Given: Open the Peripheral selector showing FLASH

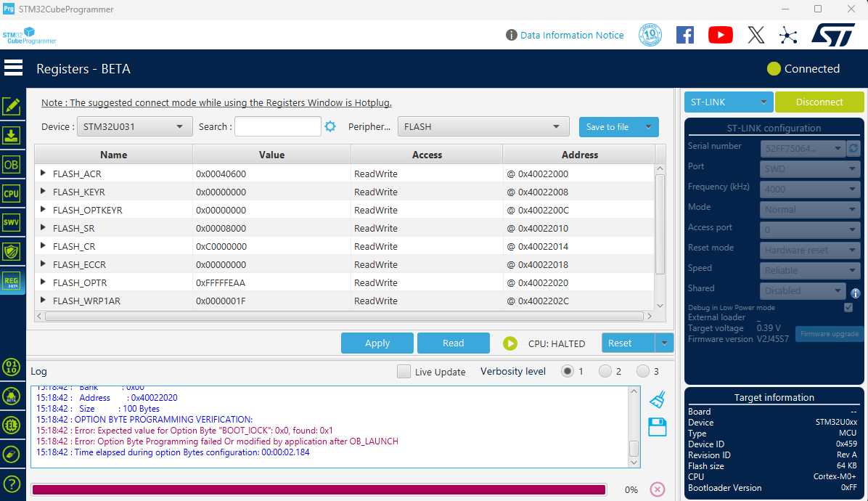Looking at the screenshot, I should (x=483, y=126).
